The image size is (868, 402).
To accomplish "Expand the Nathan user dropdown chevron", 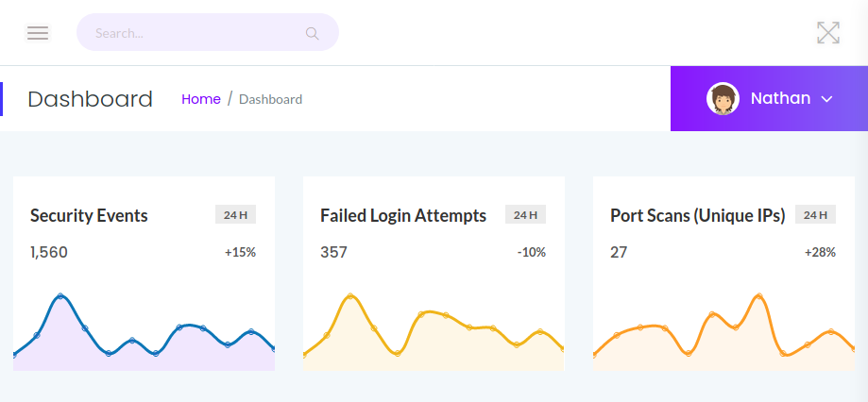I will click(826, 99).
